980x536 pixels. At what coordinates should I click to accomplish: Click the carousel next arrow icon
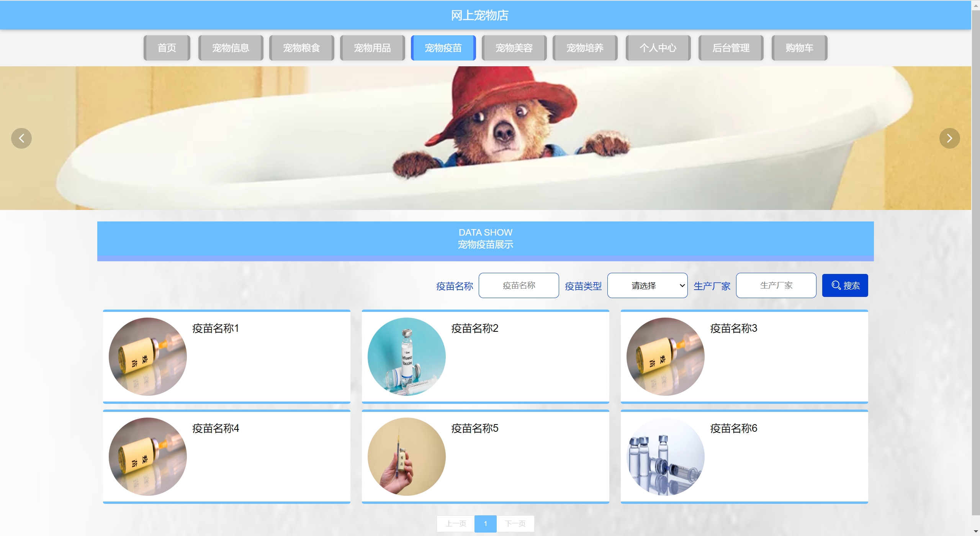pyautogui.click(x=949, y=138)
